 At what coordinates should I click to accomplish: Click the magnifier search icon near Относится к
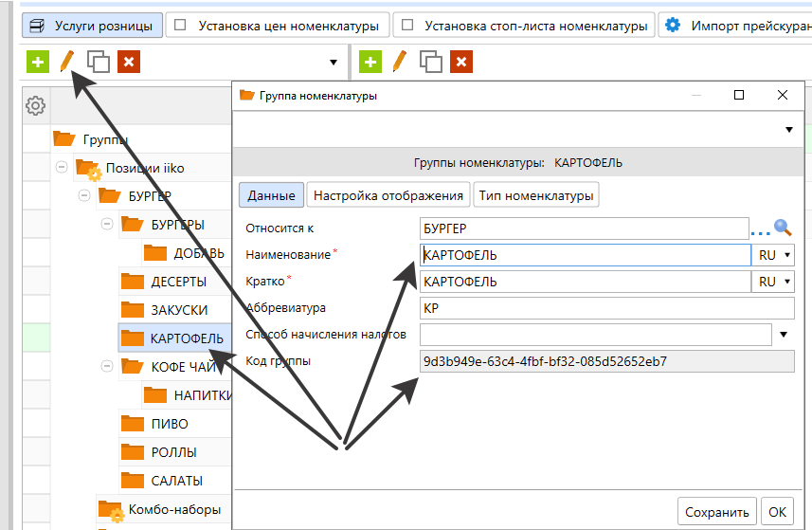[x=783, y=228]
